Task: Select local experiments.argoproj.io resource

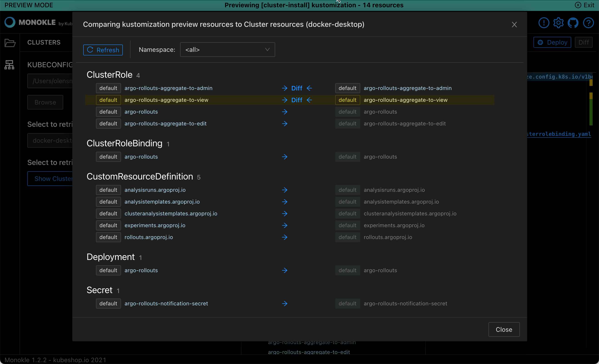Action: coord(155,225)
